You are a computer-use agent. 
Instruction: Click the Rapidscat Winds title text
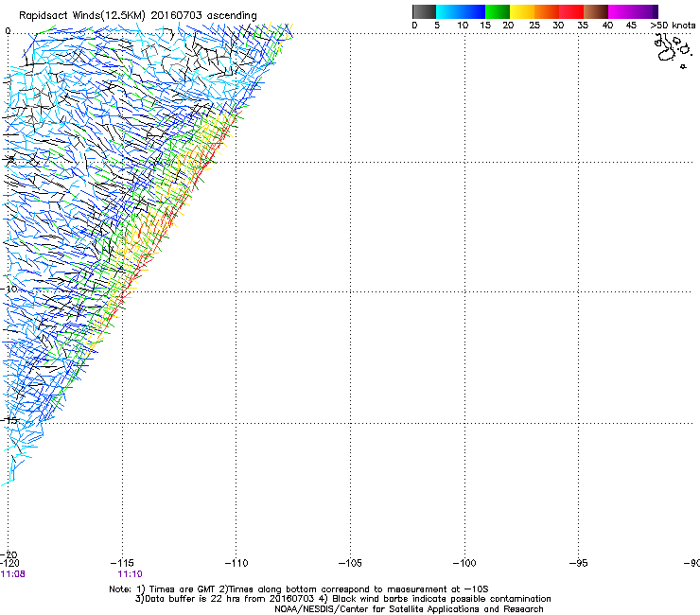pos(137,16)
